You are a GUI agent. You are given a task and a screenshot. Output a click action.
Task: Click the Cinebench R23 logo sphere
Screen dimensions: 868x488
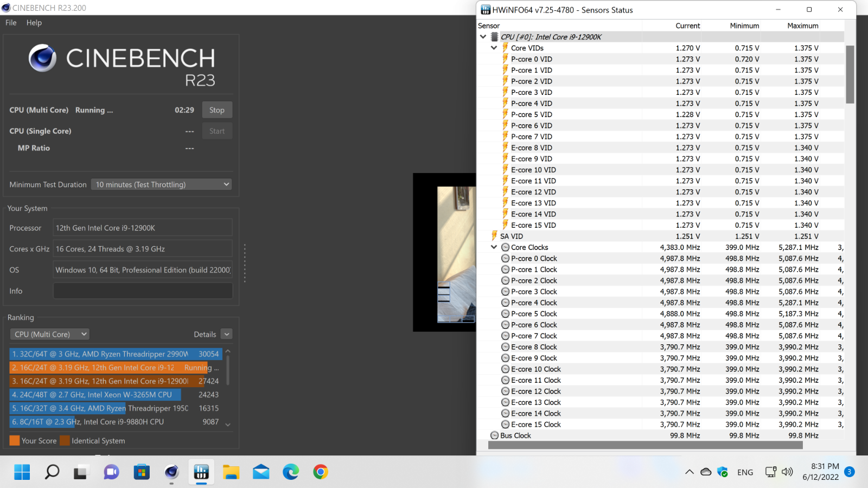42,58
